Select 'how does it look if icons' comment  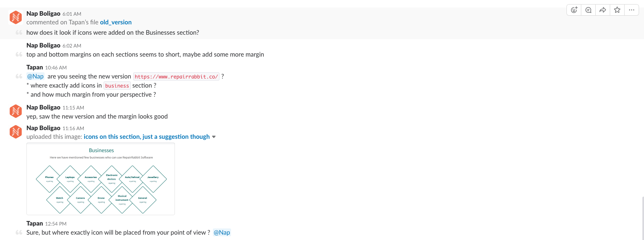tap(113, 32)
